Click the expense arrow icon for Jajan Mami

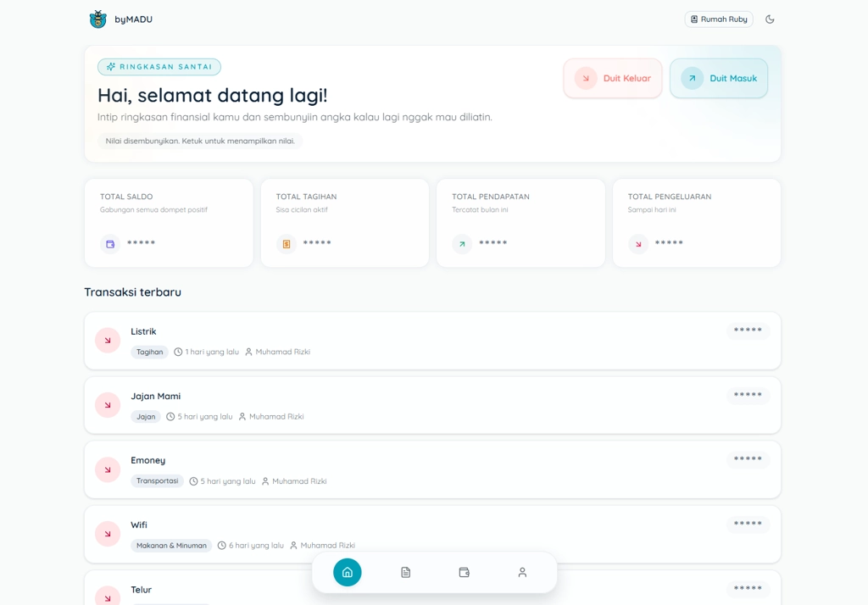108,405
